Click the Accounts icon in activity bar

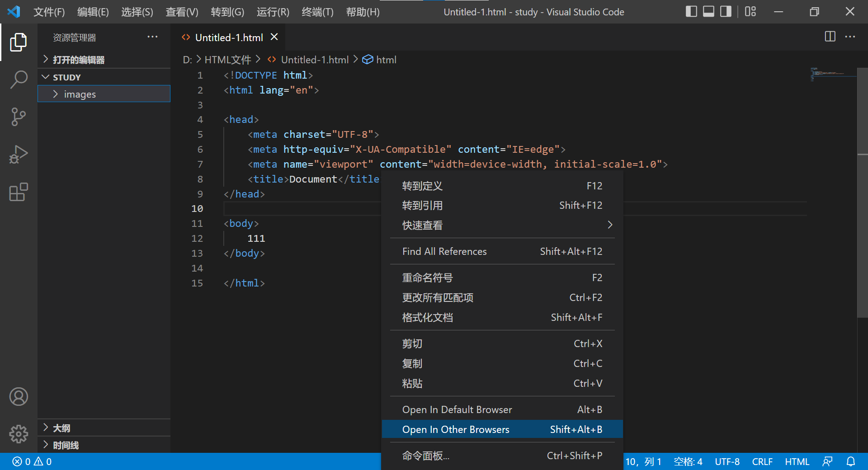pyautogui.click(x=19, y=397)
